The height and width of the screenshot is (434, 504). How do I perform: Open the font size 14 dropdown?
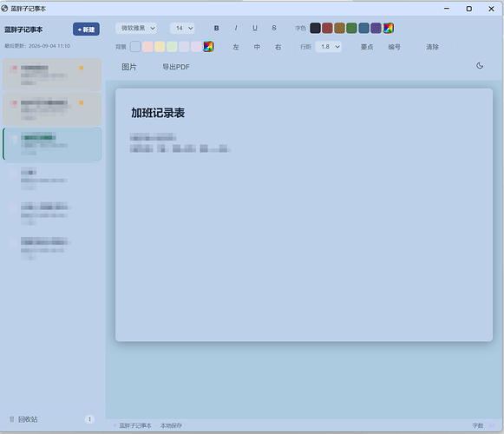click(x=182, y=29)
